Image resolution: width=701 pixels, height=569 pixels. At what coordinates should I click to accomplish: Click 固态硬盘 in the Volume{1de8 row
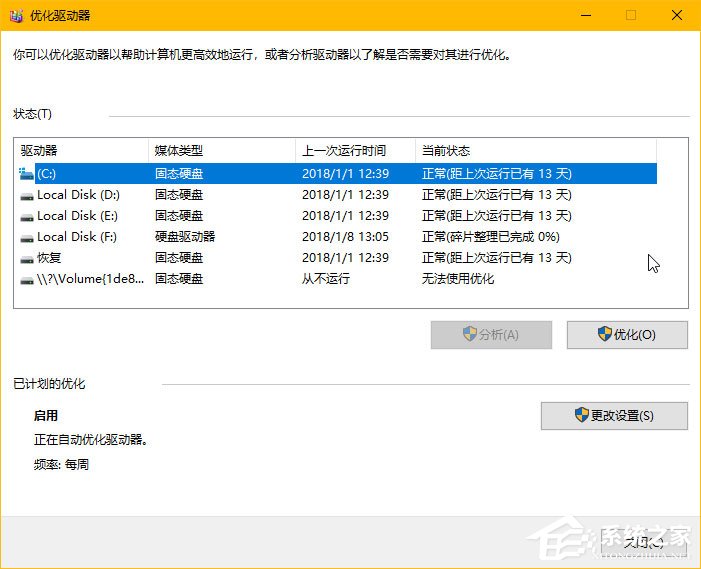[179, 279]
